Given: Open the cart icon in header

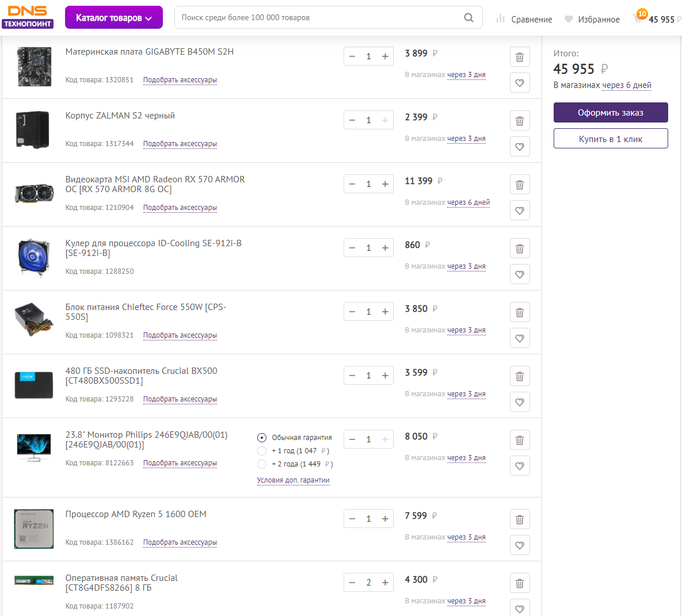Looking at the screenshot, I should (x=638, y=18).
